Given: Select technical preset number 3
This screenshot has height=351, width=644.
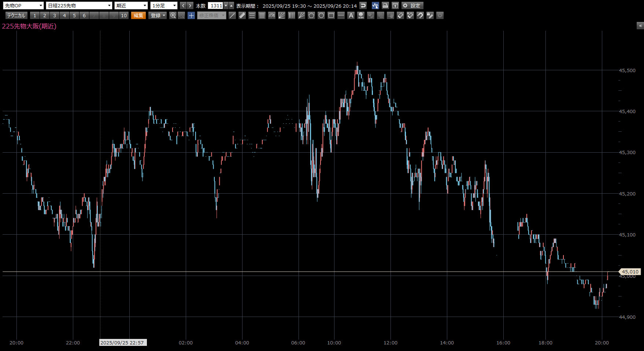Looking at the screenshot, I should pos(55,15).
